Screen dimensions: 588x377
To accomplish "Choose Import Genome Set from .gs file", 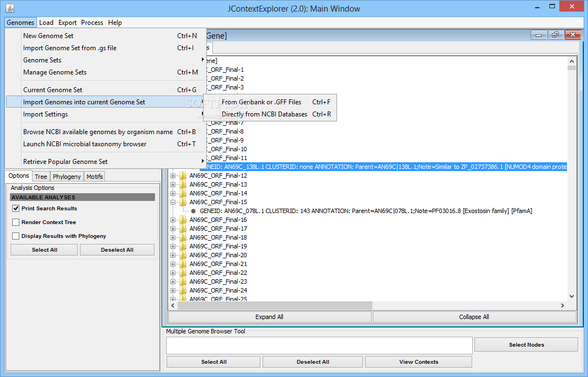I will [x=106, y=48].
